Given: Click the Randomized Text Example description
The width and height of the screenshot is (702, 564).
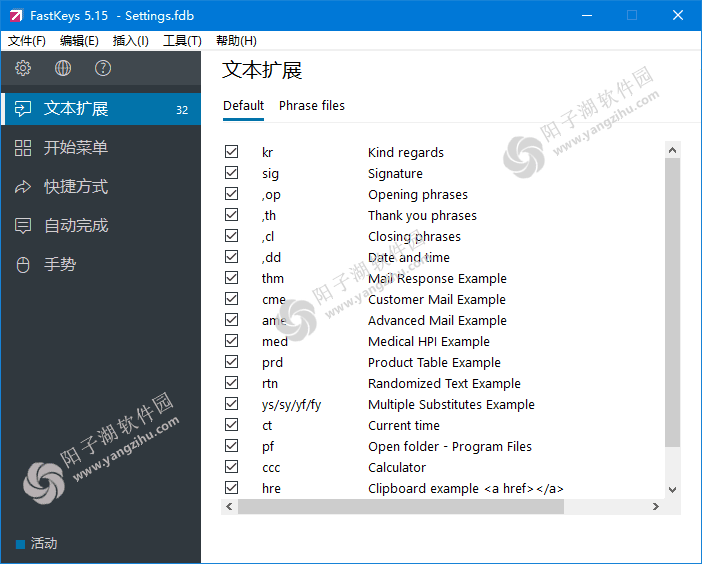Looking at the screenshot, I should (x=444, y=384).
